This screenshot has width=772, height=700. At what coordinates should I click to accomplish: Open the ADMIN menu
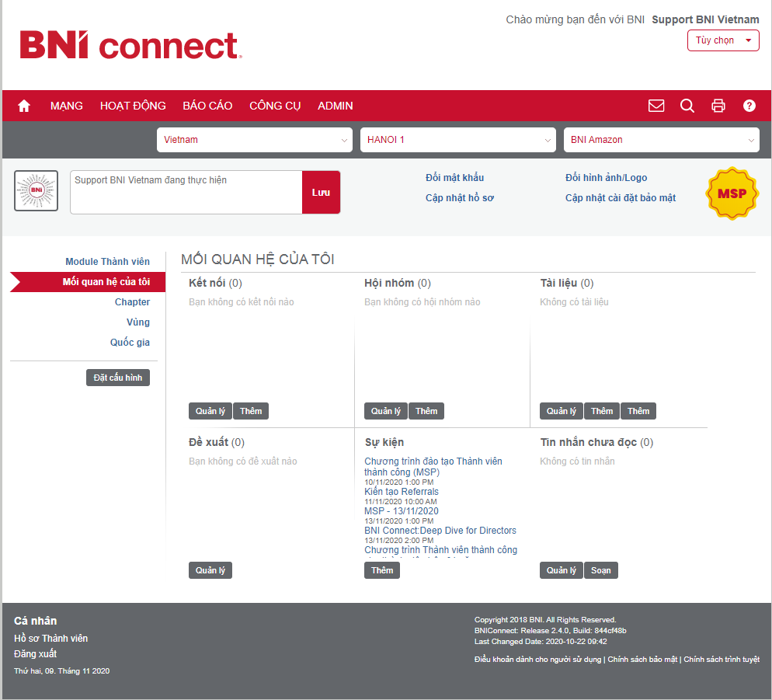click(335, 106)
